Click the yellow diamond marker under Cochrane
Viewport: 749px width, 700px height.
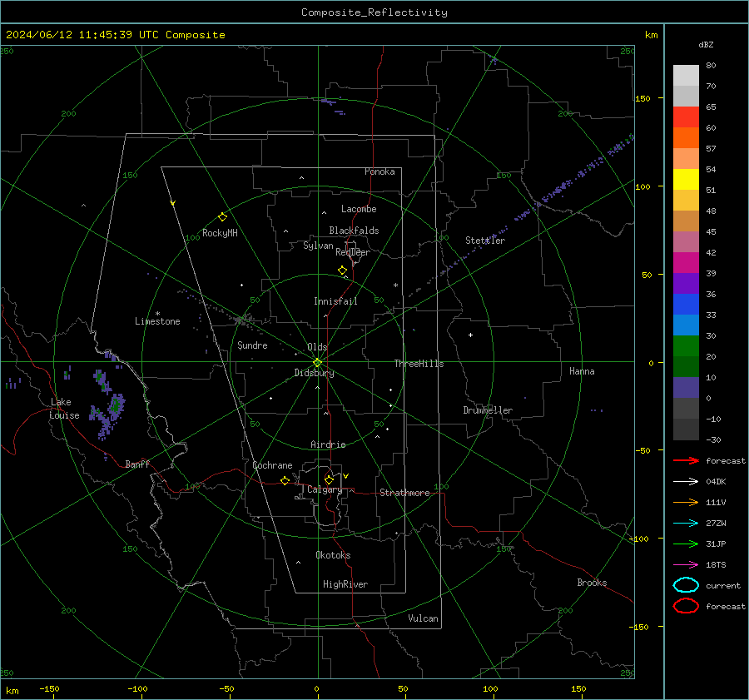(x=285, y=481)
